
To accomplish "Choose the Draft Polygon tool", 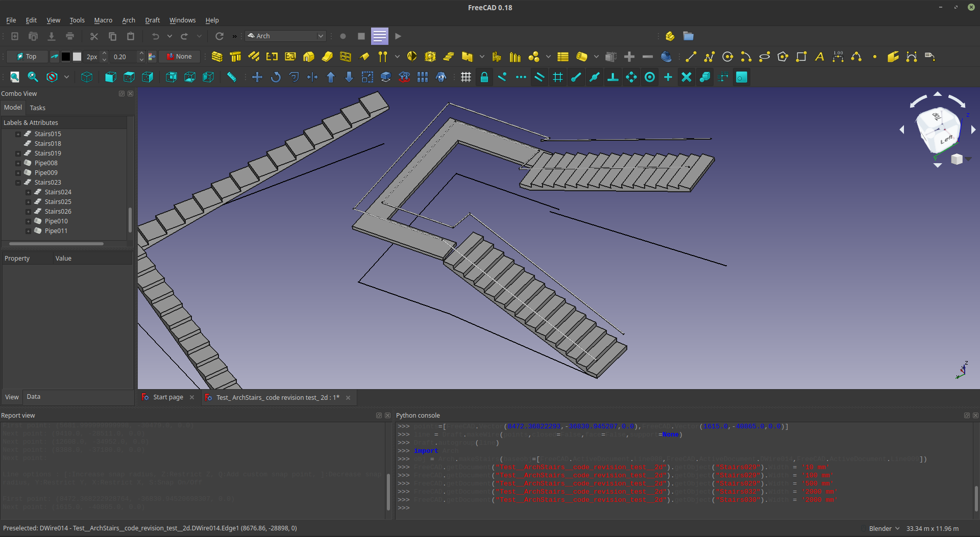I will click(x=783, y=57).
